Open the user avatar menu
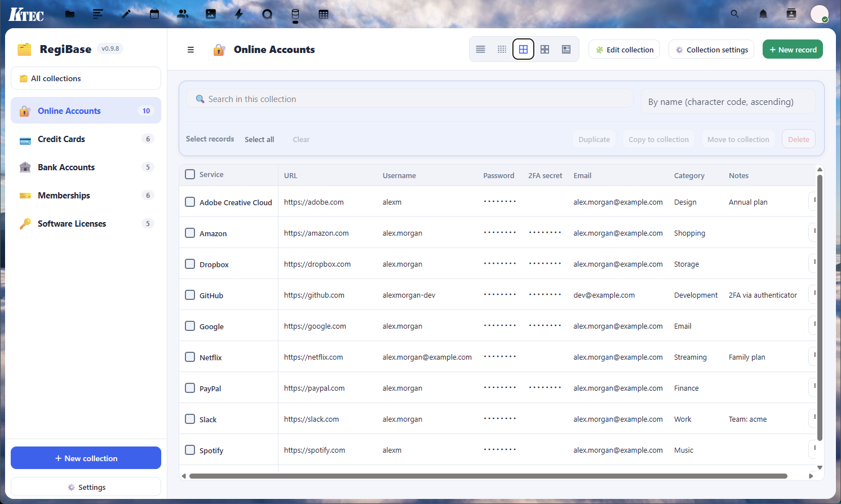 point(819,14)
